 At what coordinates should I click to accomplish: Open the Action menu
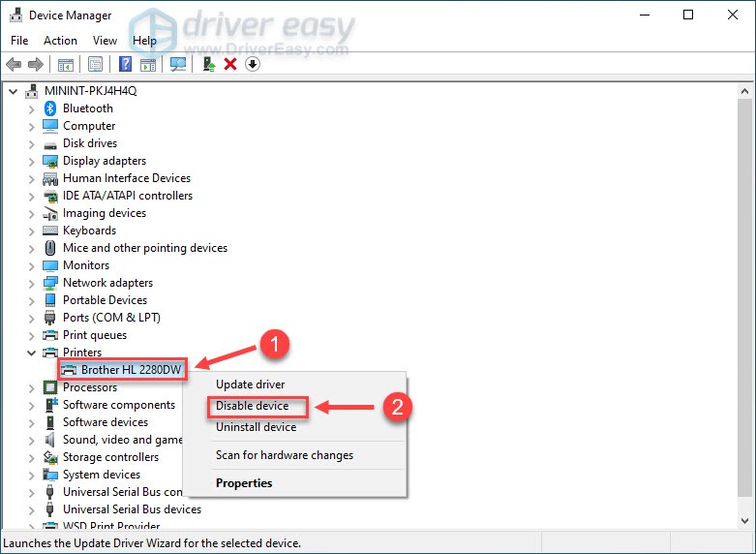(60, 41)
